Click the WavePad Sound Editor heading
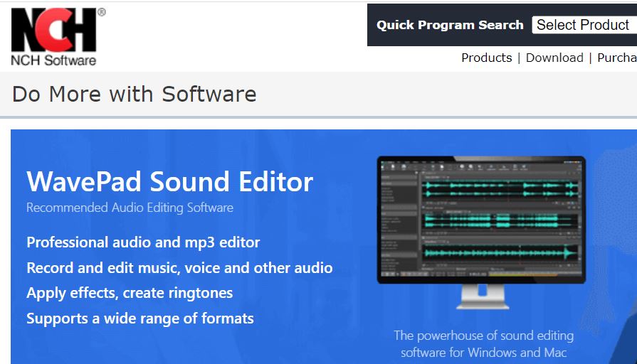This screenshot has width=637, height=364. (x=170, y=181)
